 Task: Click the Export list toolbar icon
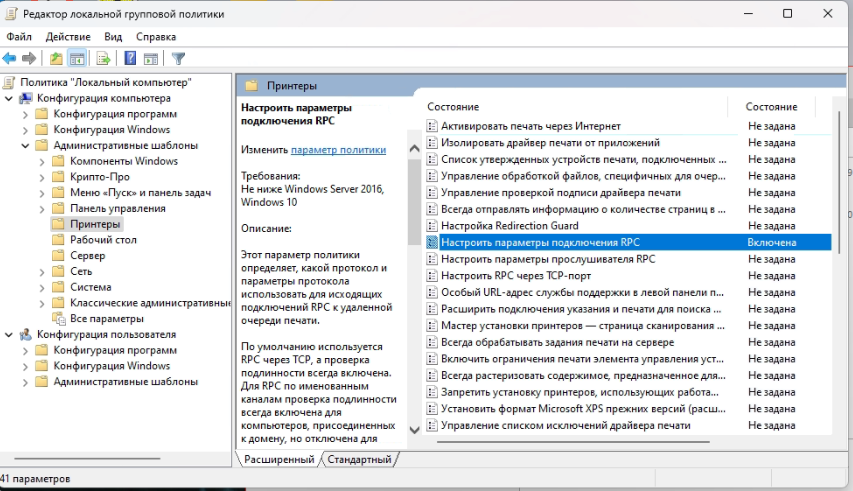pyautogui.click(x=102, y=58)
